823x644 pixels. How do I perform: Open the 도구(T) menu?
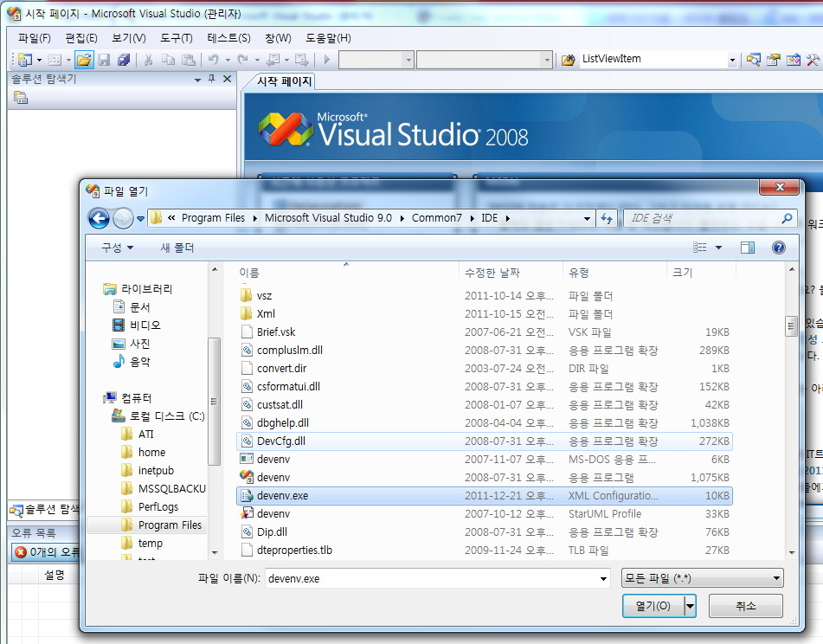(176, 38)
